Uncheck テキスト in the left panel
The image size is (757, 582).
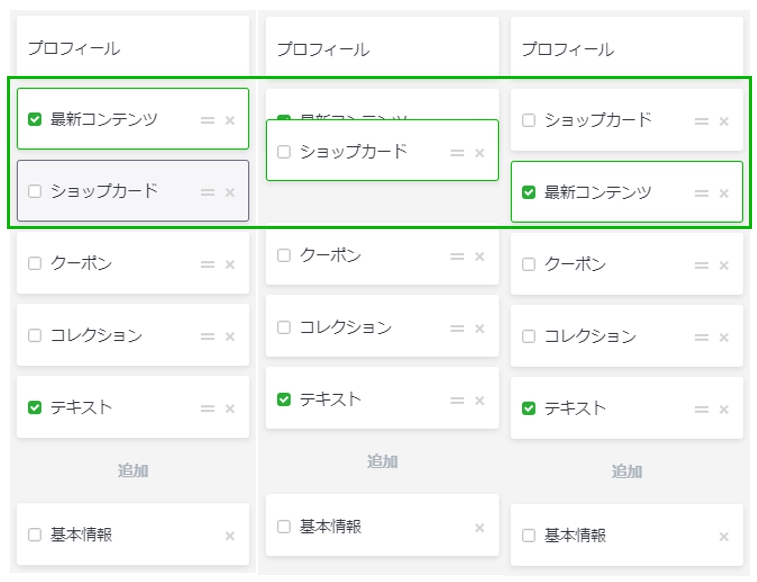[35, 407]
